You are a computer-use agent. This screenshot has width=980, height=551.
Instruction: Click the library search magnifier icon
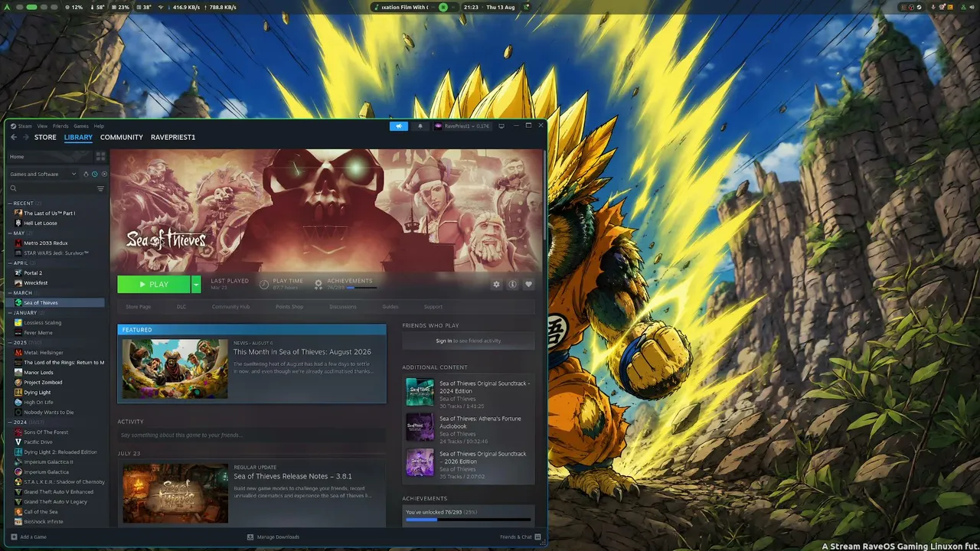pos(13,188)
